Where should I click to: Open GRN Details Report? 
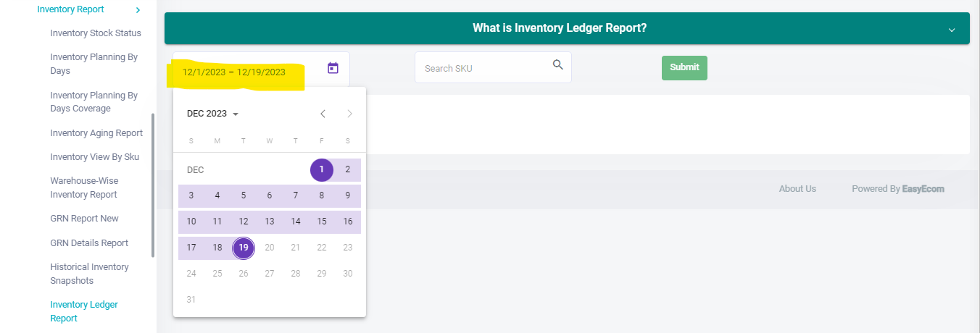coord(89,243)
